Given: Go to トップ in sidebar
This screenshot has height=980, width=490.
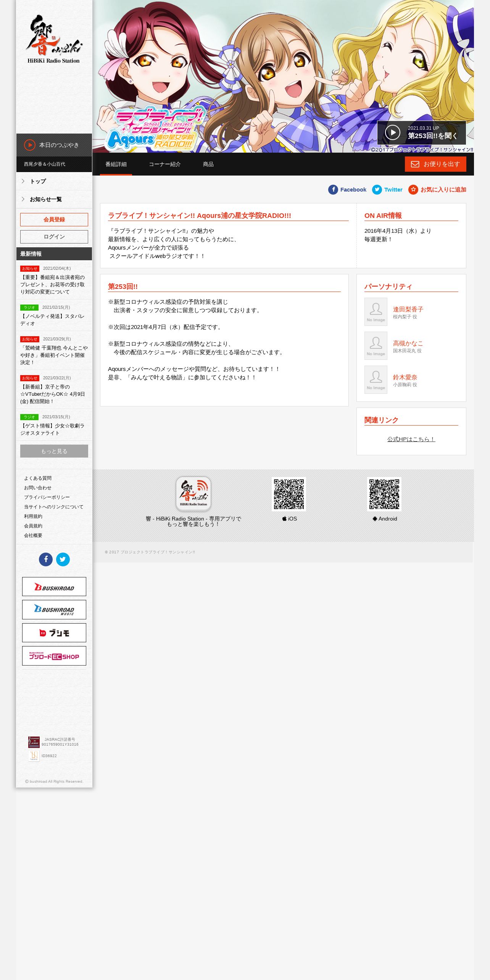Looking at the screenshot, I should point(54,181).
